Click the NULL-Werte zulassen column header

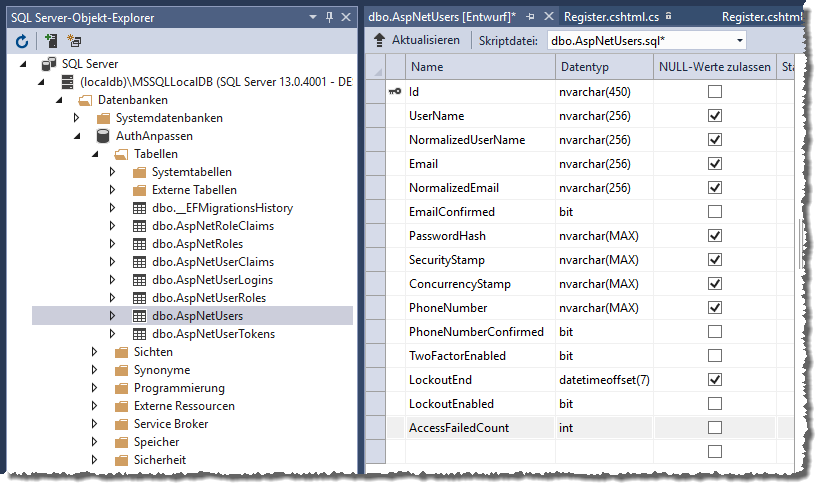714,67
